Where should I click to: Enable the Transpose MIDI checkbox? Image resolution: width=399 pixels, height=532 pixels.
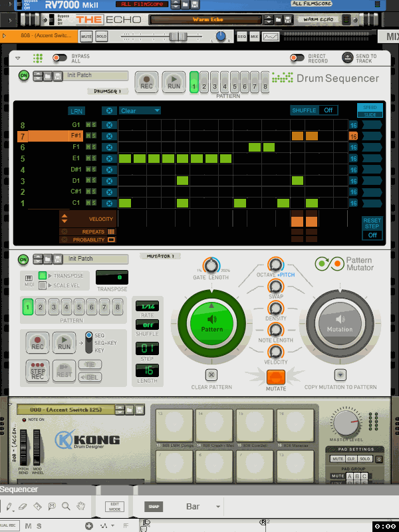[43, 275]
